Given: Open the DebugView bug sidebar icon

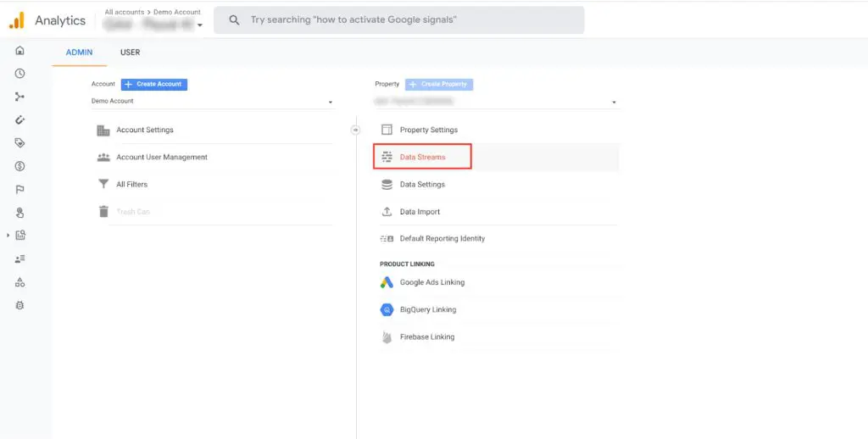Looking at the screenshot, I should coord(20,305).
